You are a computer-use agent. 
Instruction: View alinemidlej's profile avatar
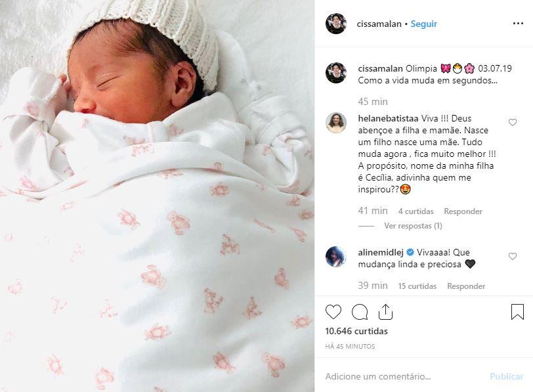click(x=336, y=257)
